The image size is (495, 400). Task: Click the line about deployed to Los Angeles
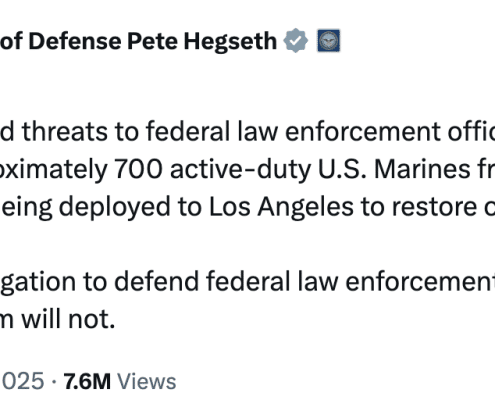[x=247, y=207]
